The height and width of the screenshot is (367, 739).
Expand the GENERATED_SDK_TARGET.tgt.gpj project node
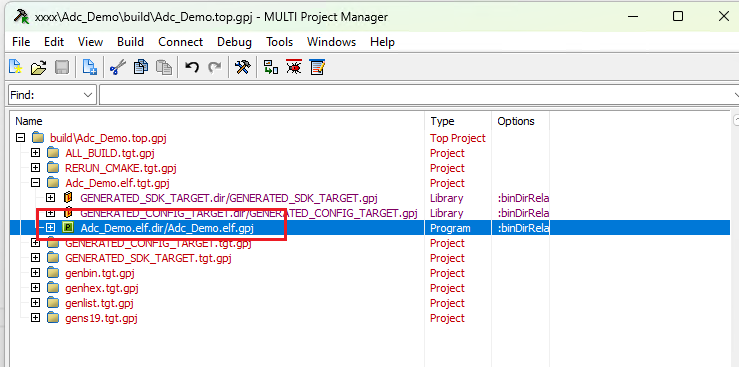pyautogui.click(x=35, y=258)
